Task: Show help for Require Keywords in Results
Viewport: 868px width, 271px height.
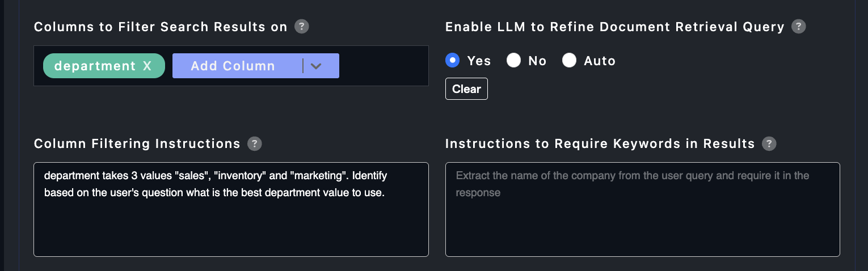Action: 769,144
